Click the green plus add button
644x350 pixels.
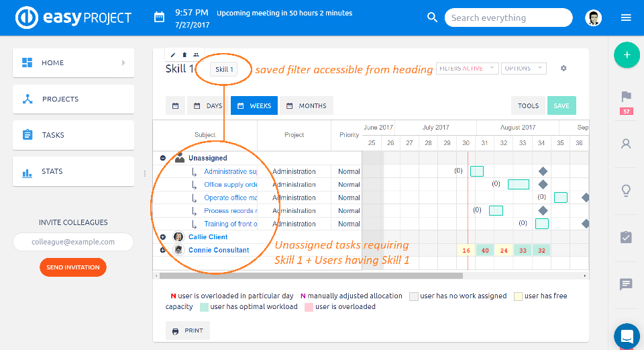tap(627, 55)
